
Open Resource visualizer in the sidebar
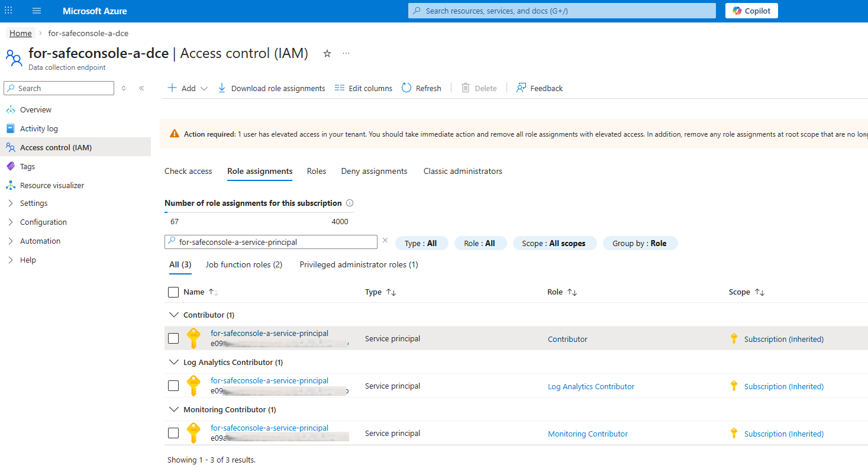click(x=52, y=185)
